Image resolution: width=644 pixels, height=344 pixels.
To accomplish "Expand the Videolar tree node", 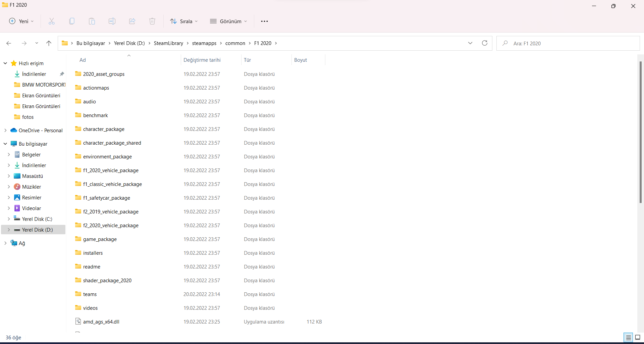I will coord(9,208).
